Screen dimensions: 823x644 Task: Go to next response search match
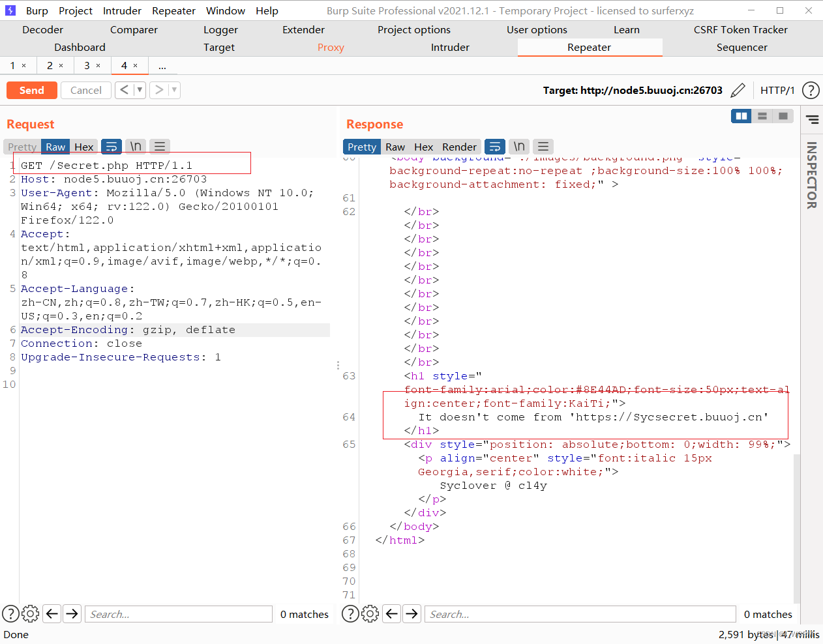point(411,613)
